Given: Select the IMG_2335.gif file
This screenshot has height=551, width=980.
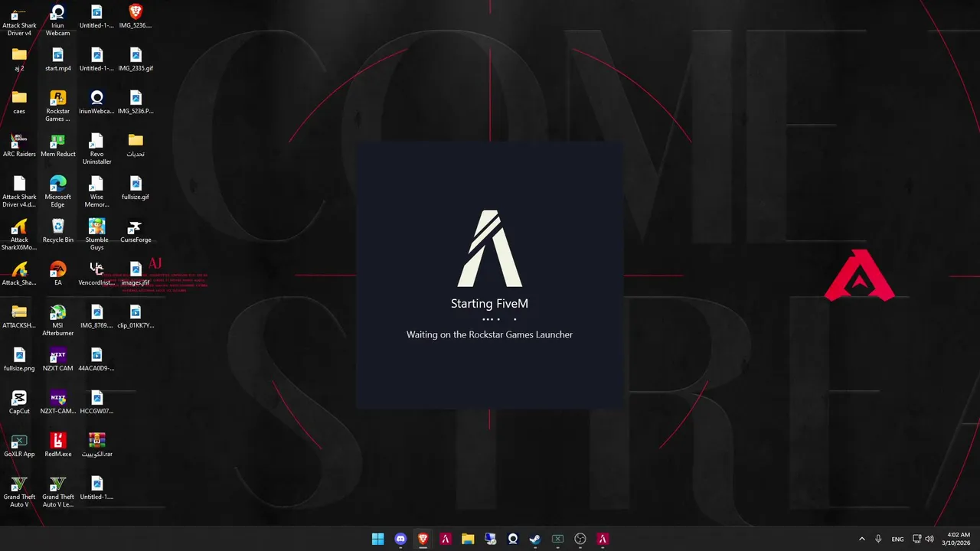Looking at the screenshot, I should (136, 60).
